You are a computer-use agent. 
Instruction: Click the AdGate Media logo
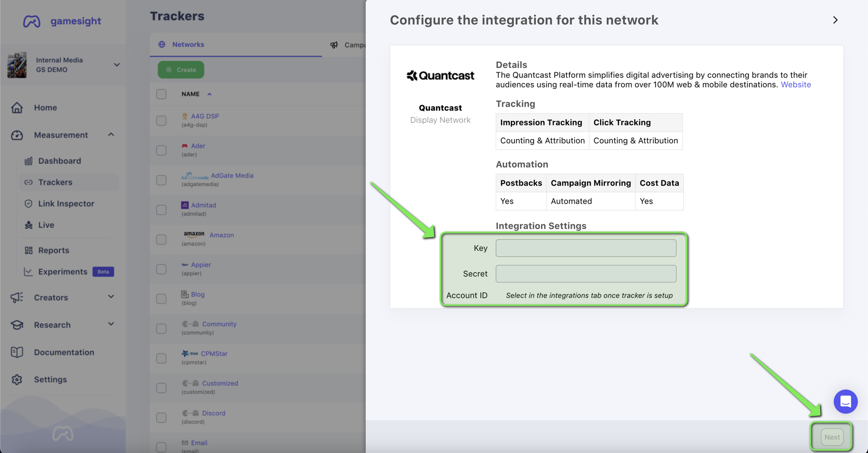coord(195,175)
